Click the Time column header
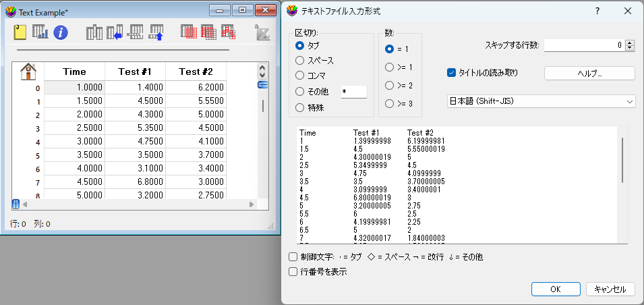 click(x=74, y=72)
